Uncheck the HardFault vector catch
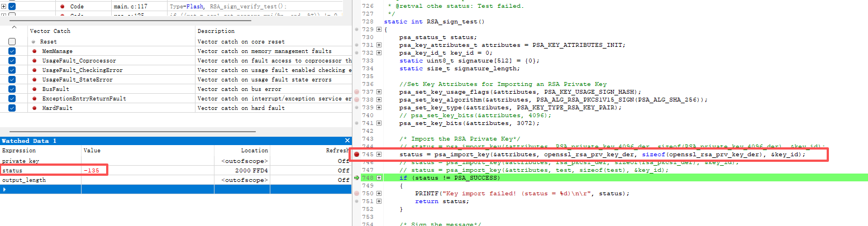Viewport: 868px width, 226px height. 12,108
